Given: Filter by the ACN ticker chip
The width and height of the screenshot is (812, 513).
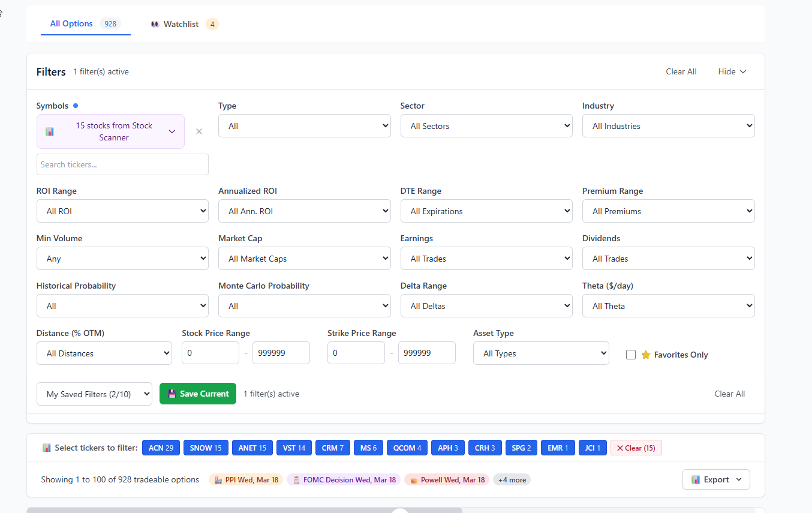Looking at the screenshot, I should (161, 448).
